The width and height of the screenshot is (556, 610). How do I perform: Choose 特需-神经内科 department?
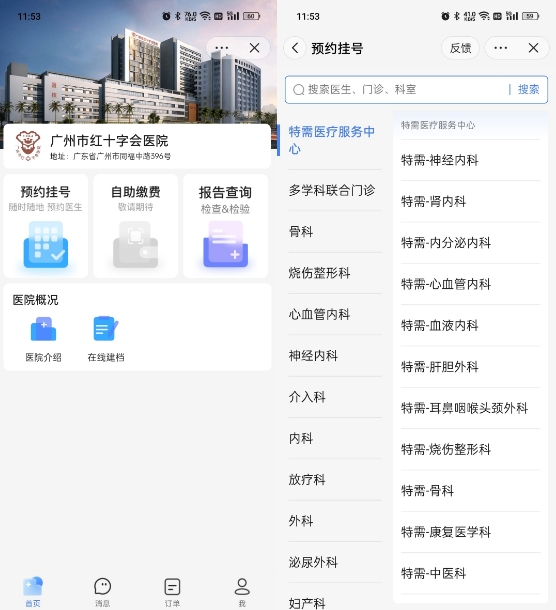click(x=440, y=160)
